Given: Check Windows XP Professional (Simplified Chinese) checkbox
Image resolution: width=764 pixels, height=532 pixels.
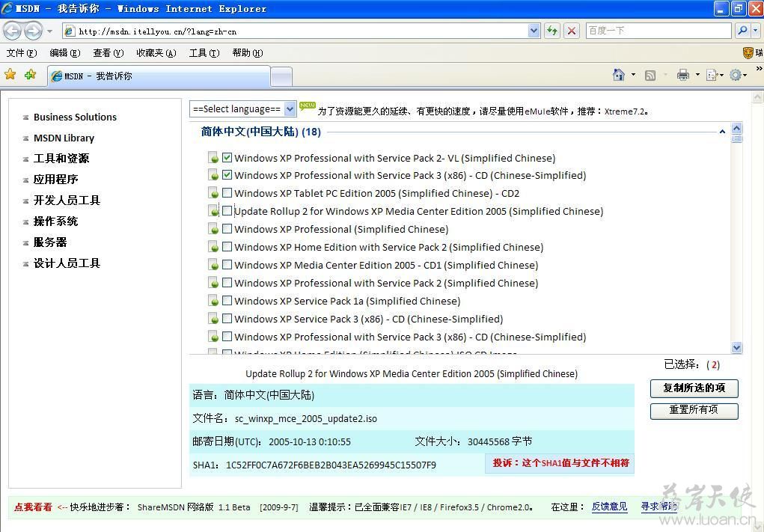Looking at the screenshot, I should coord(227,228).
